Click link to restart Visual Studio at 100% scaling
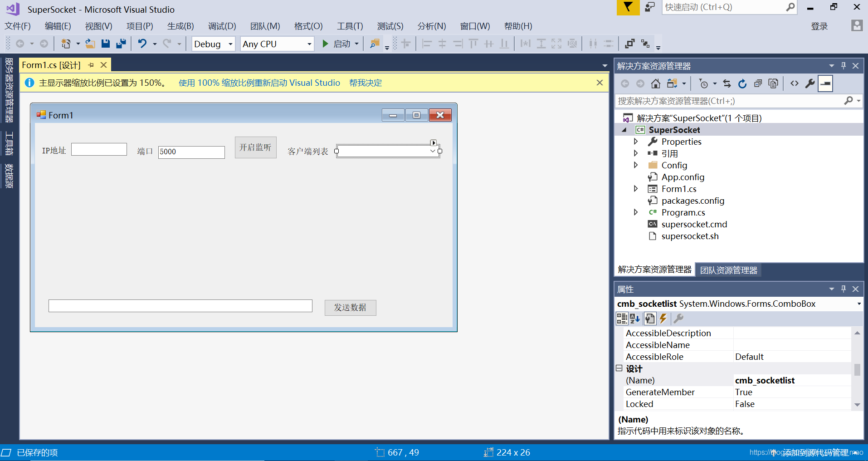 pos(259,83)
